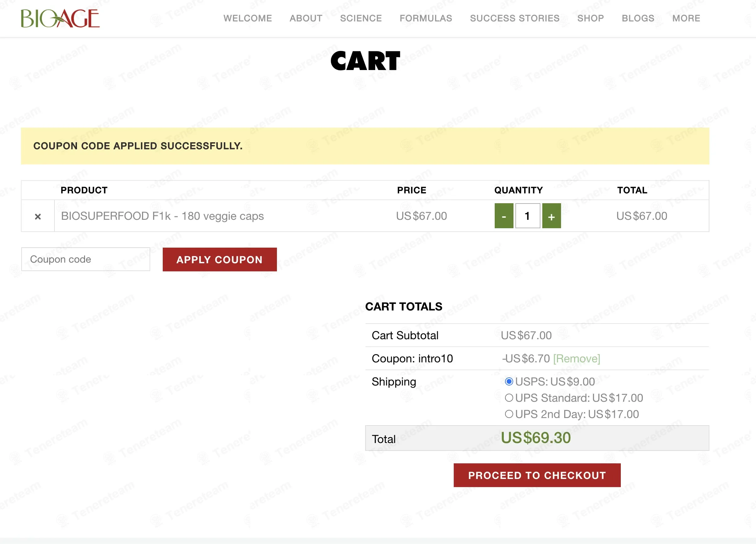This screenshot has height=544, width=756.
Task: Remove the intro10 coupon
Action: pos(576,359)
